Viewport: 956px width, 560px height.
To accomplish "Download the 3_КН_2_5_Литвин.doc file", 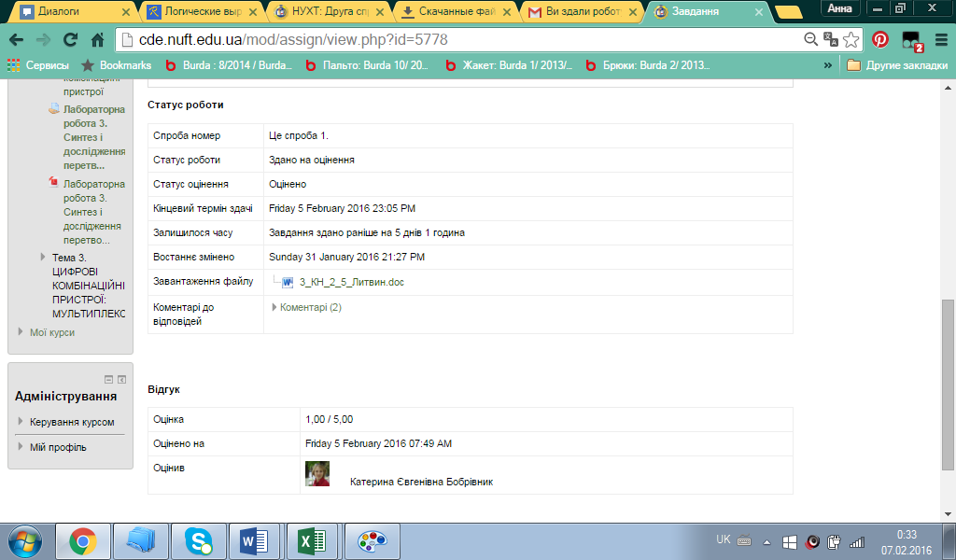I will pos(350,282).
